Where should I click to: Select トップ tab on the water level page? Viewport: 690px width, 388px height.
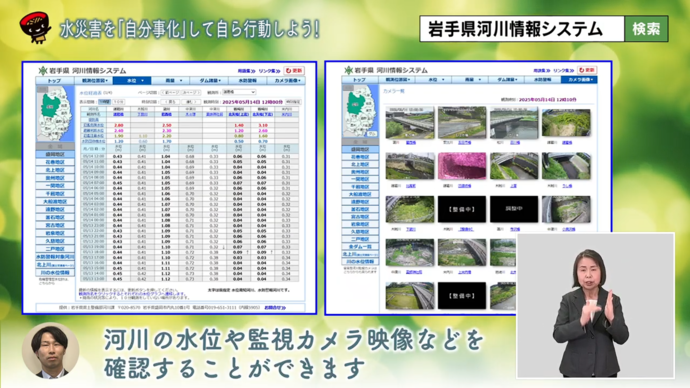[x=55, y=81]
